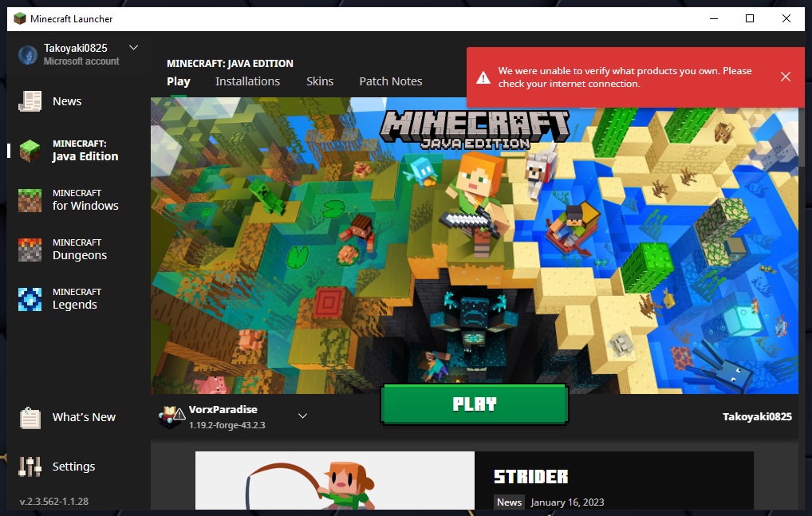
Task: Open Settings sliders icon
Action: 30,467
